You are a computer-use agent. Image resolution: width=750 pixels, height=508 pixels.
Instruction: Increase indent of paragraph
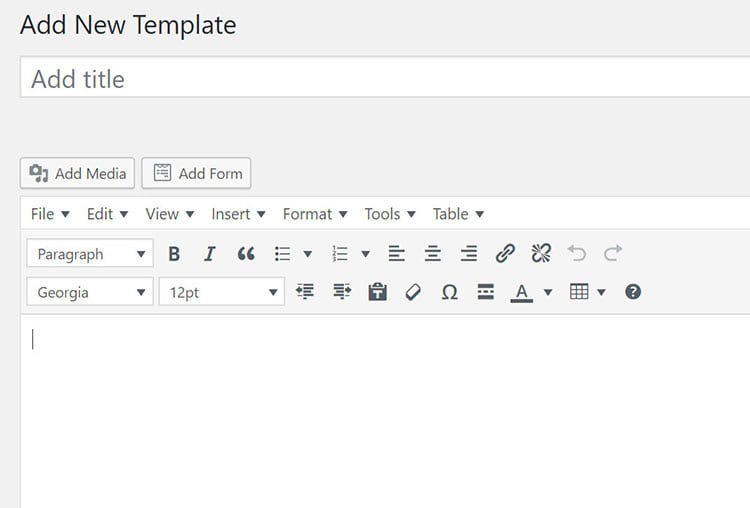[342, 291]
